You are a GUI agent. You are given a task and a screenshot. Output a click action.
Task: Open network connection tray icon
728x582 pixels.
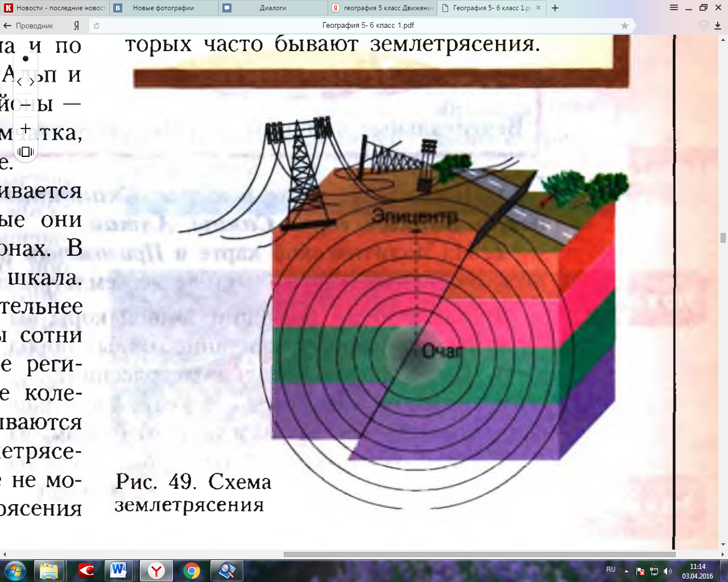[x=654, y=571]
